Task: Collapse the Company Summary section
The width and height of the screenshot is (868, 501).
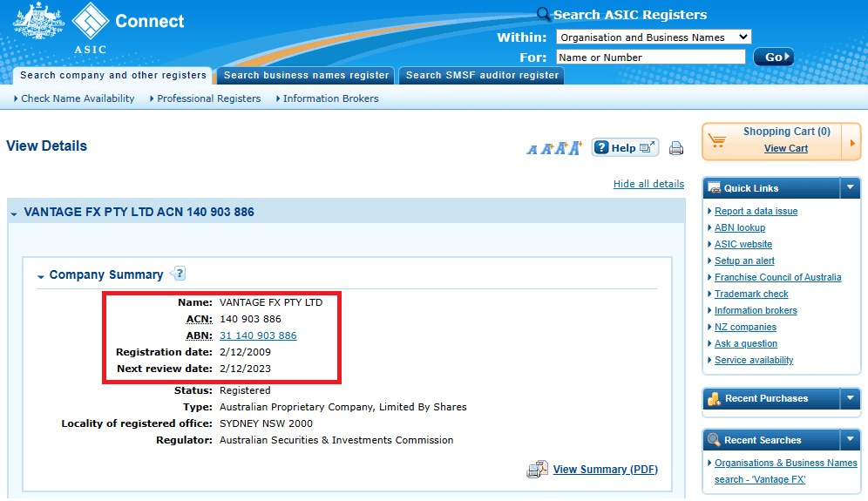Action: [40, 276]
